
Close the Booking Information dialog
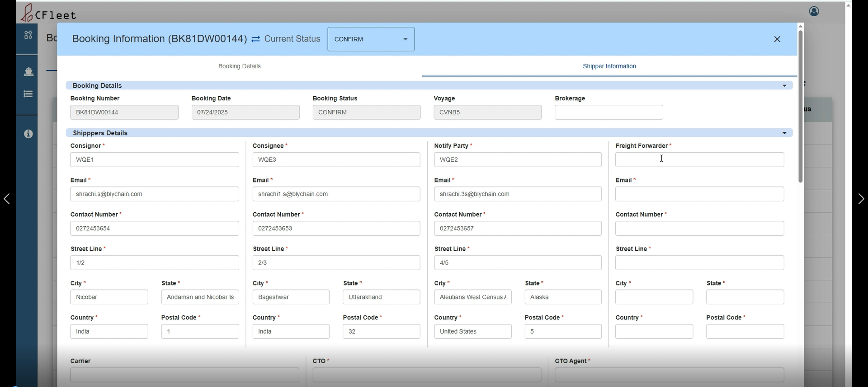pyautogui.click(x=777, y=39)
